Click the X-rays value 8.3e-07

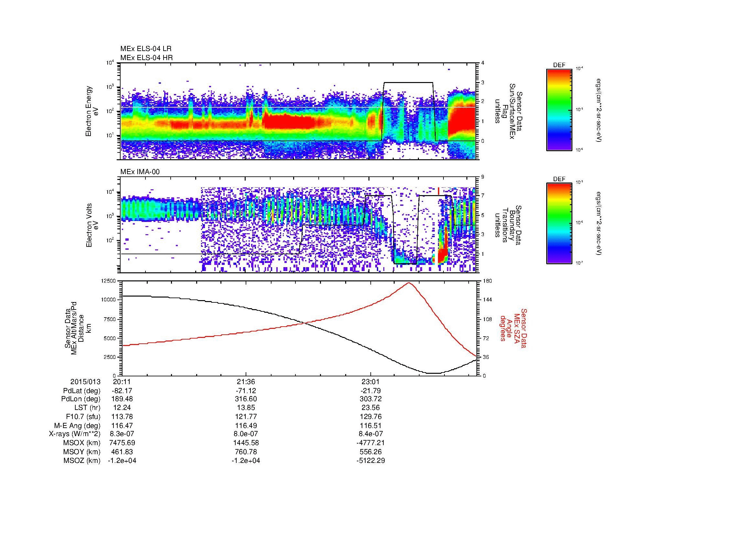pos(122,434)
